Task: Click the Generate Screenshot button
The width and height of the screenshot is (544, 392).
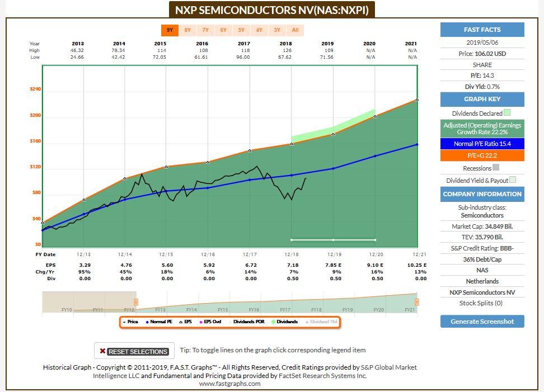Action: point(482,322)
